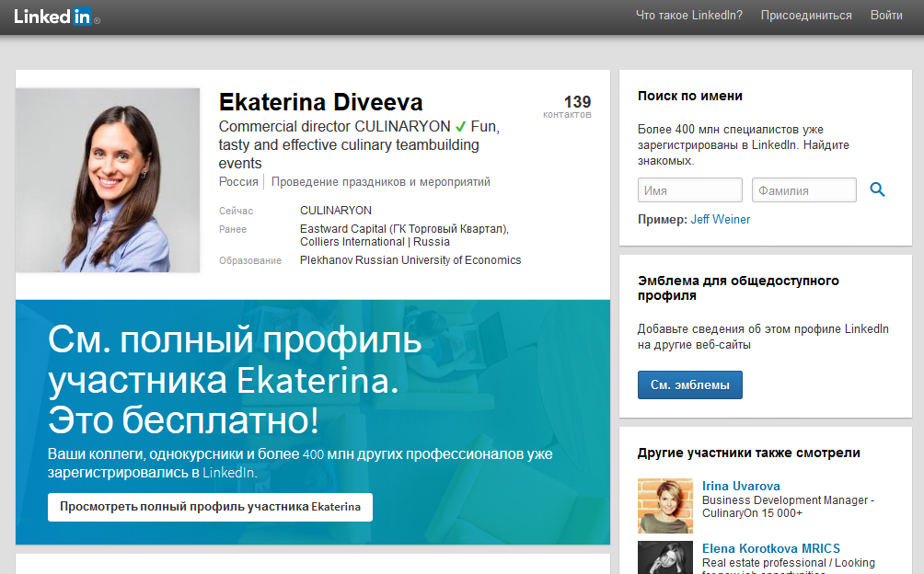Open Irina Uvarova's profile link
This screenshot has width=924, height=574.
[x=741, y=487]
